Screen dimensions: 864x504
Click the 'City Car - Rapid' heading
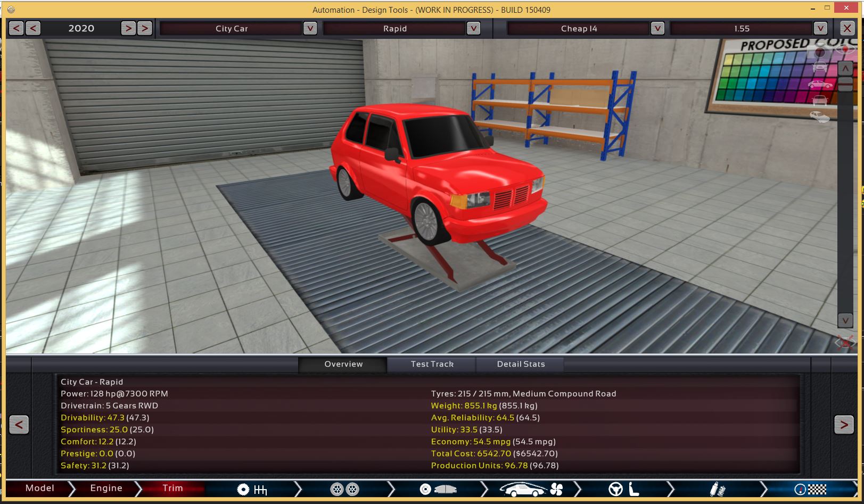92,382
